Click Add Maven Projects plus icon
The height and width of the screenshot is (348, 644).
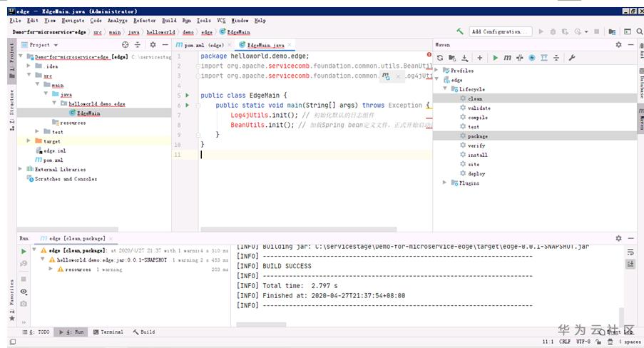pyautogui.click(x=480, y=58)
